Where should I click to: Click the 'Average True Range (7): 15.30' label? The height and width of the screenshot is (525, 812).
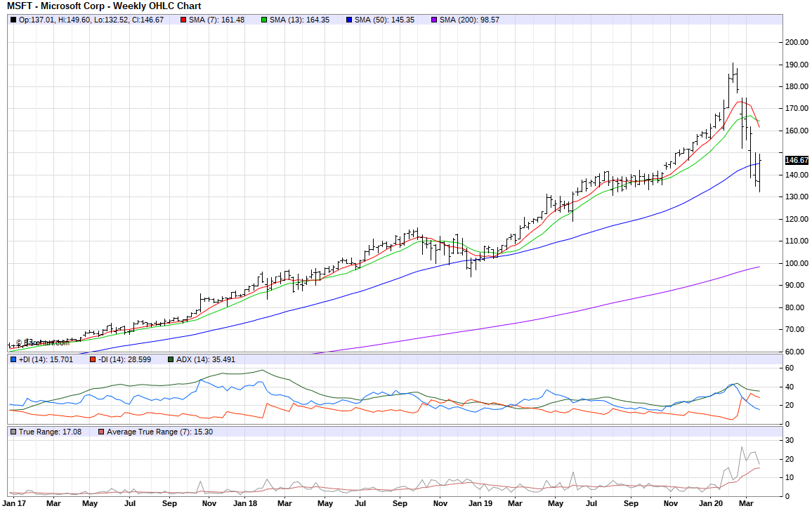pos(160,432)
